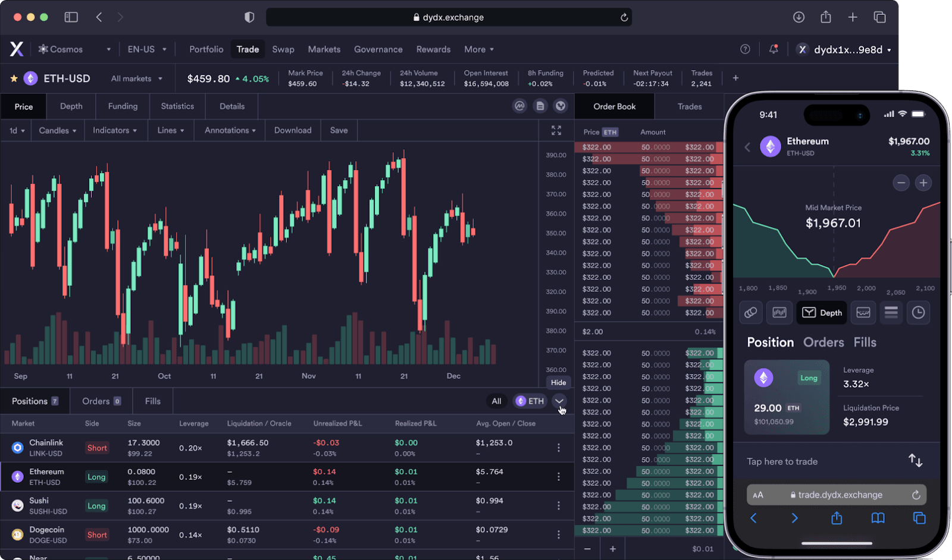Open the Orders tab in positions panel
The image size is (952, 560).
tap(96, 401)
